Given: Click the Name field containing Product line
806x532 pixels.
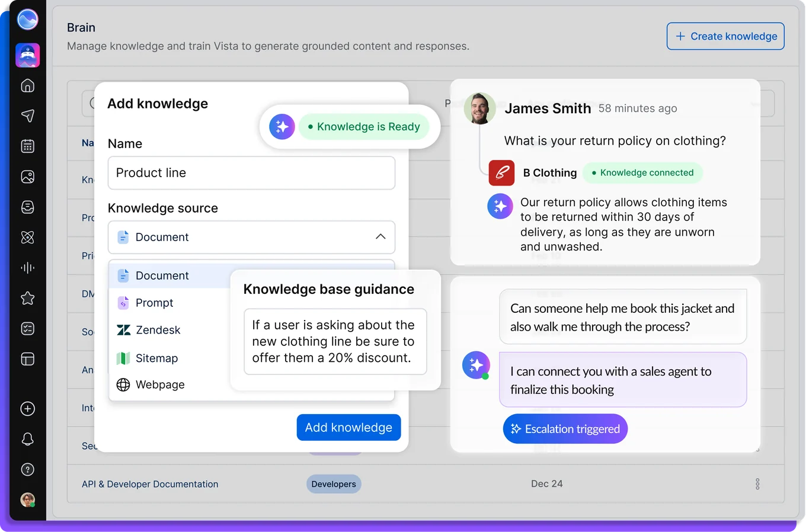Looking at the screenshot, I should click(x=251, y=173).
